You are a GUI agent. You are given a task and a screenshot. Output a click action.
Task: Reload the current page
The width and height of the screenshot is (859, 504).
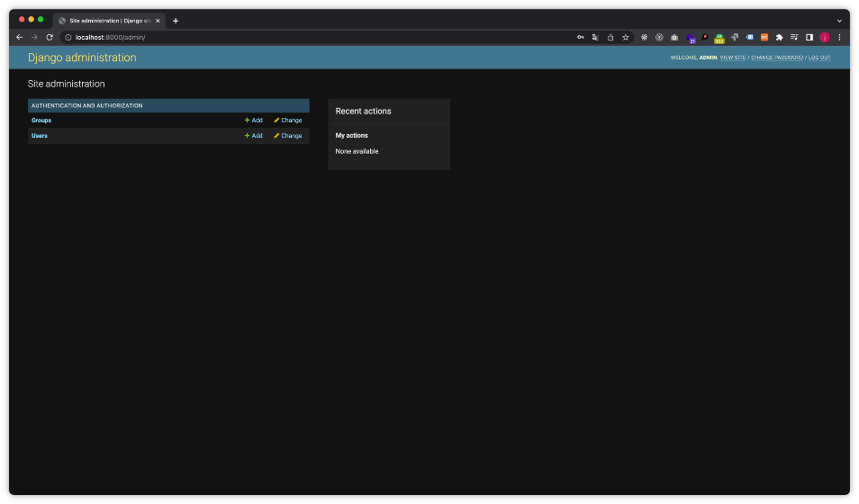50,37
